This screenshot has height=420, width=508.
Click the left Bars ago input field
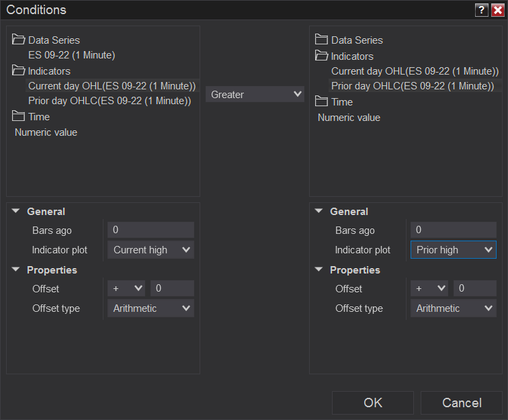click(151, 230)
